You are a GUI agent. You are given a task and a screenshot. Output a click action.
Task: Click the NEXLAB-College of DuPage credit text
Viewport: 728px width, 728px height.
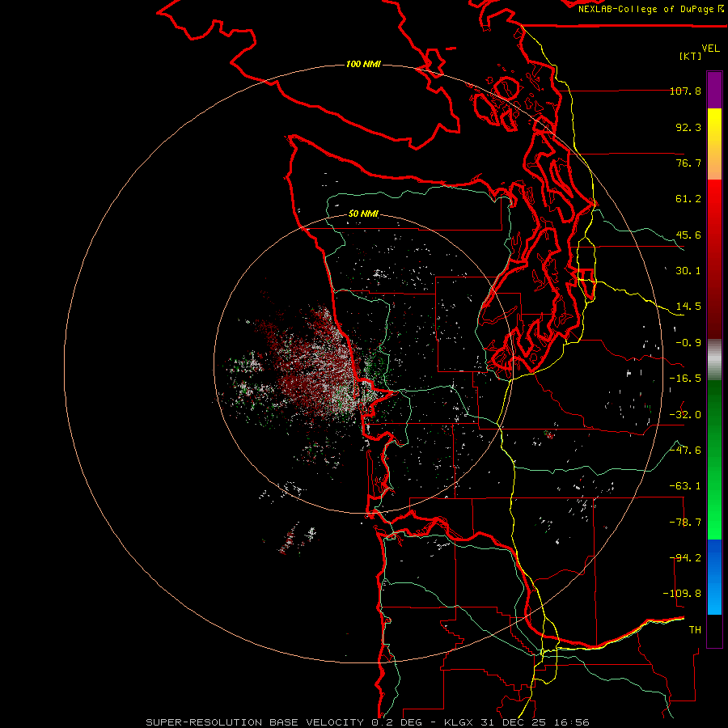pyautogui.click(x=650, y=9)
